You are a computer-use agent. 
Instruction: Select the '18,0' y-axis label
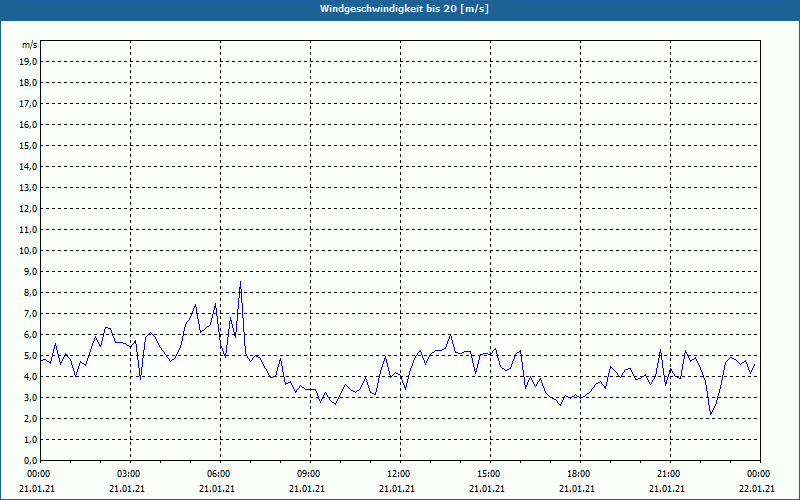[29, 83]
